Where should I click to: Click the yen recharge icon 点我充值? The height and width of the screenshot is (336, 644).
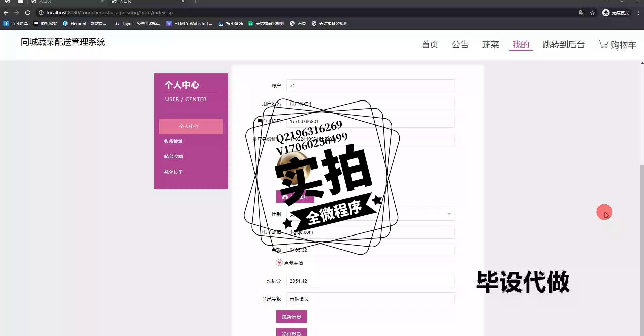point(279,263)
